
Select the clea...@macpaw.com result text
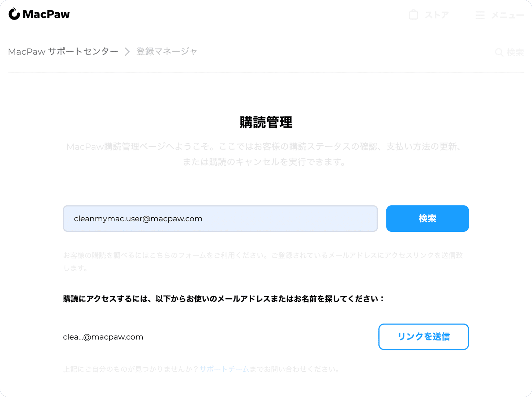(103, 337)
